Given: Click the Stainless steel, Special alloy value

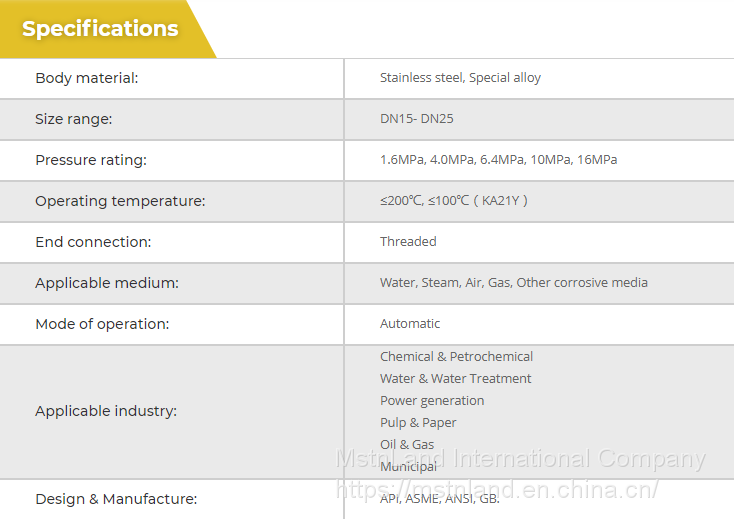Looking at the screenshot, I should [460, 78].
